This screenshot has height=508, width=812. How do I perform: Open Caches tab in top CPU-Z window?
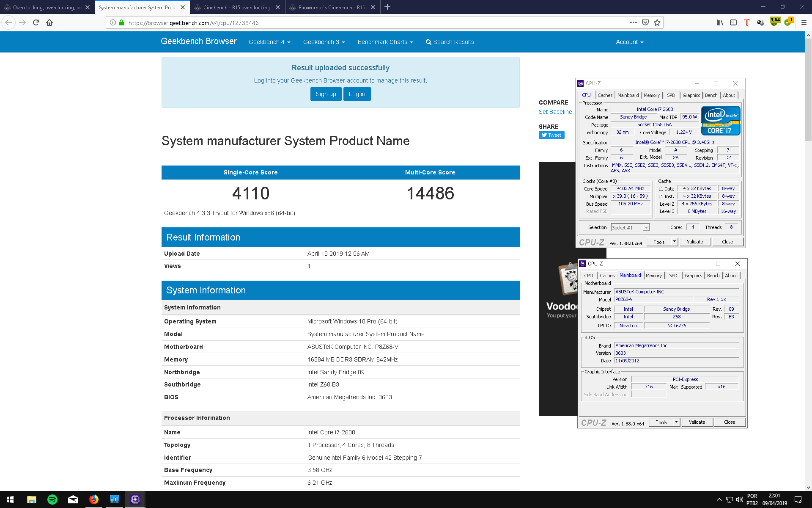click(x=605, y=95)
